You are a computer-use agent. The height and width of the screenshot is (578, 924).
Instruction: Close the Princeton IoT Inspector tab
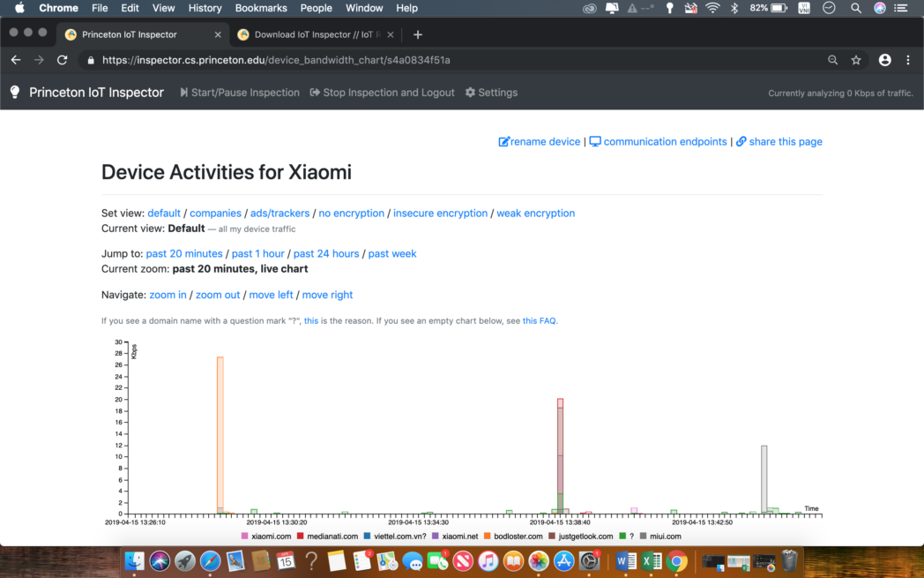218,34
